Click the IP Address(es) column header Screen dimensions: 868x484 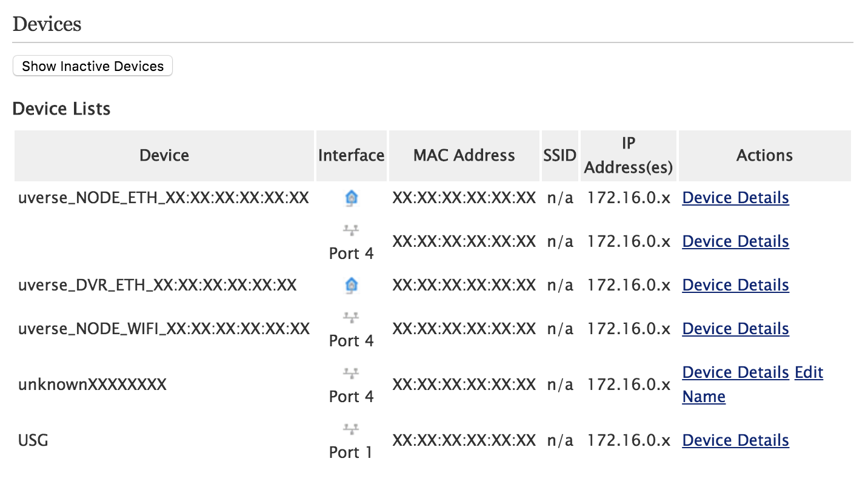tap(628, 155)
